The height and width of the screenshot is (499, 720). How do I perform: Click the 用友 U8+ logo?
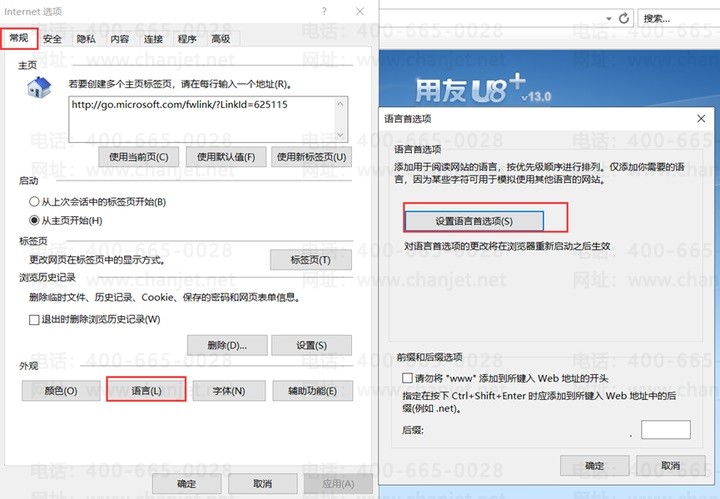click(x=483, y=88)
